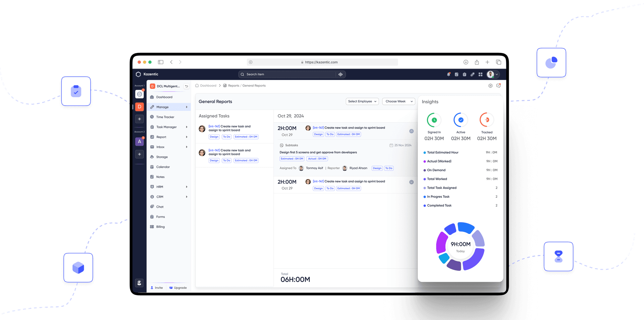This screenshot has height=320, width=644.
Task: Expand the CRM submenu arrow
Action: [187, 197]
